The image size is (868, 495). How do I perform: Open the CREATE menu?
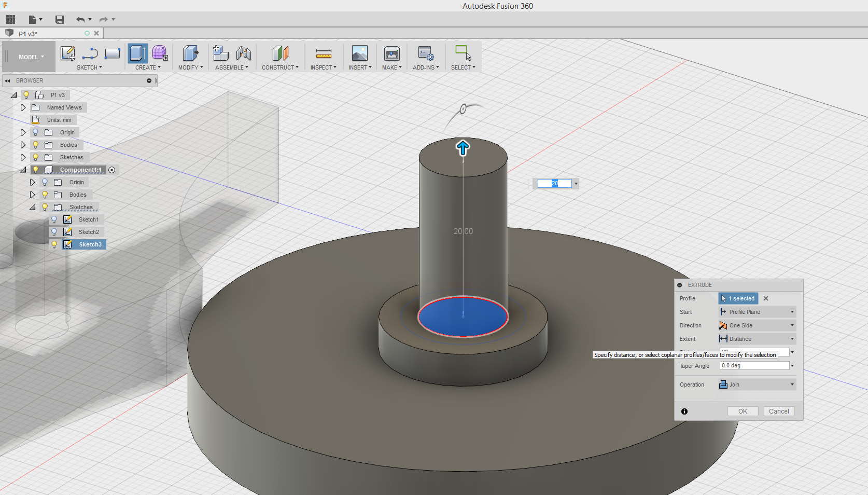(148, 67)
